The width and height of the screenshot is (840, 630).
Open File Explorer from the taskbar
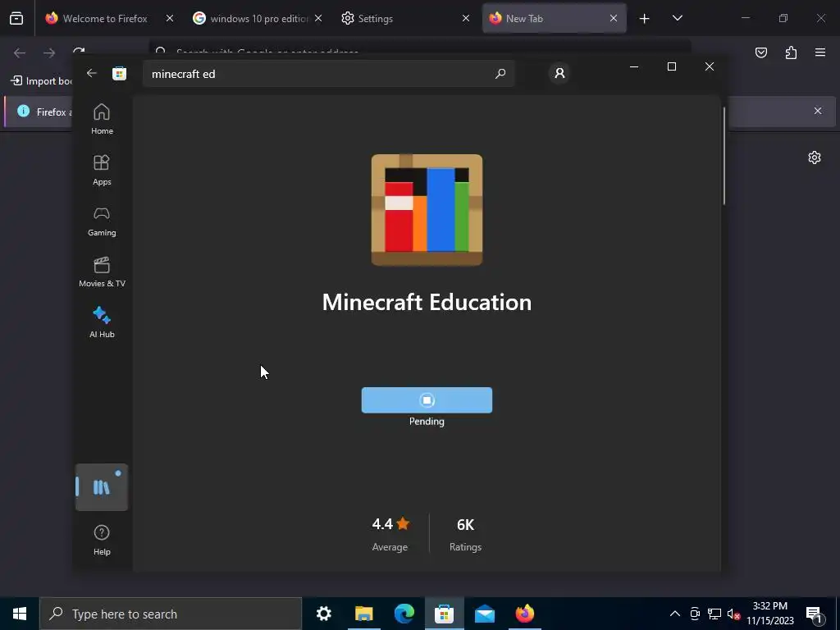(363, 614)
